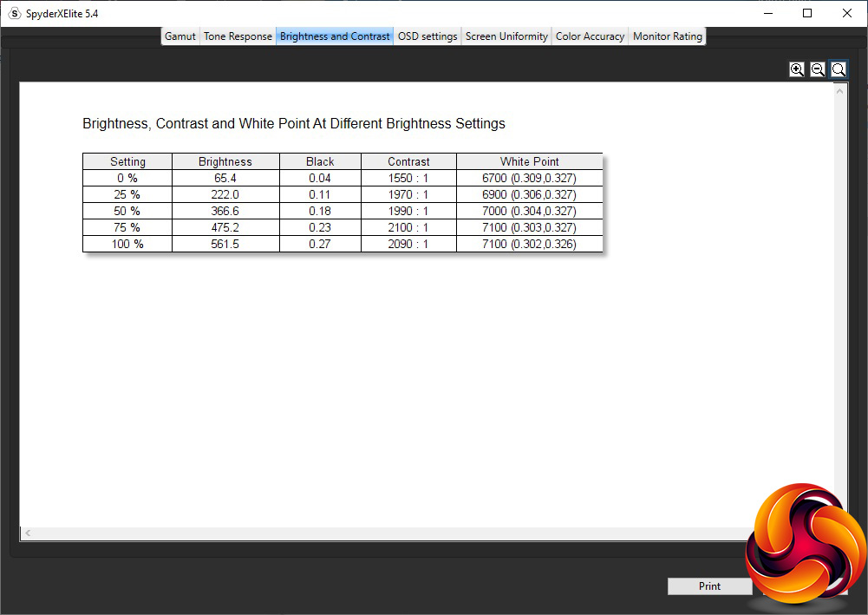Click the Brightness column header
The height and width of the screenshot is (615, 868).
pos(225,161)
